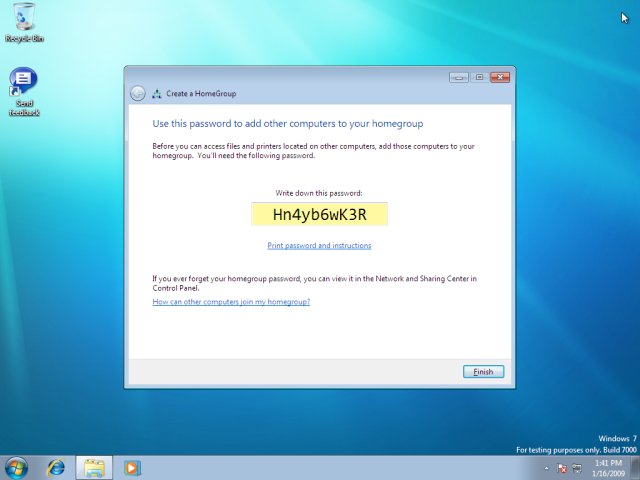Viewport: 640px width, 480px height.
Task: Click the network tray icon
Action: [577, 468]
